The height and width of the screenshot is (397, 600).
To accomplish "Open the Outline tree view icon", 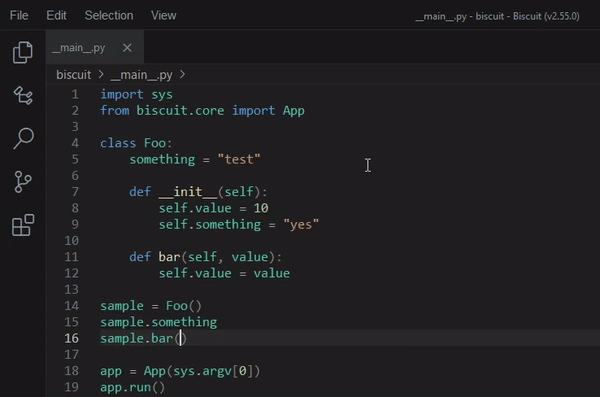I will click(23, 95).
